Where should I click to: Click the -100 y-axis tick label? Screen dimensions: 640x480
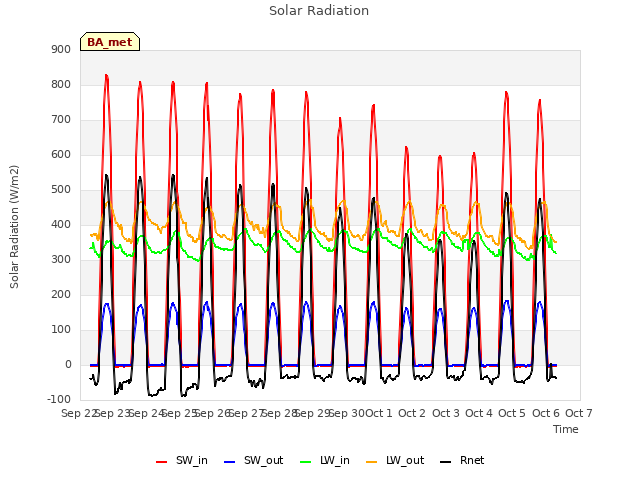59,399
